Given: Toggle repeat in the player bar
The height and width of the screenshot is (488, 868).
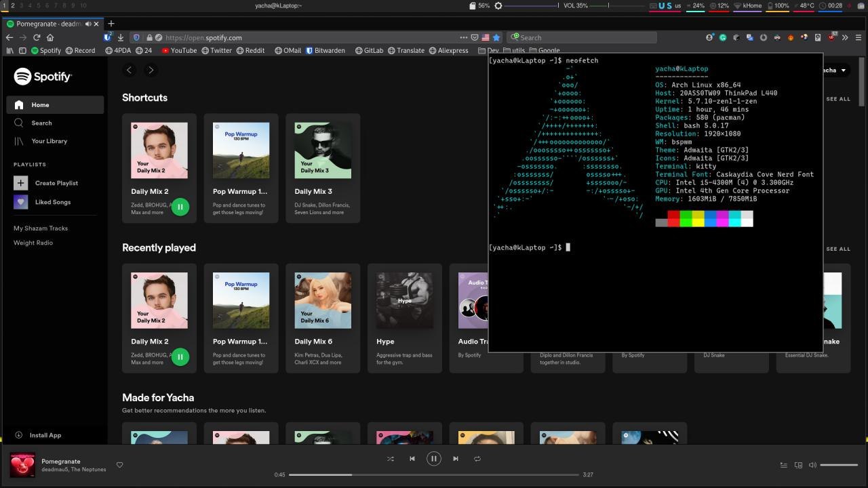Looking at the screenshot, I should [x=477, y=459].
